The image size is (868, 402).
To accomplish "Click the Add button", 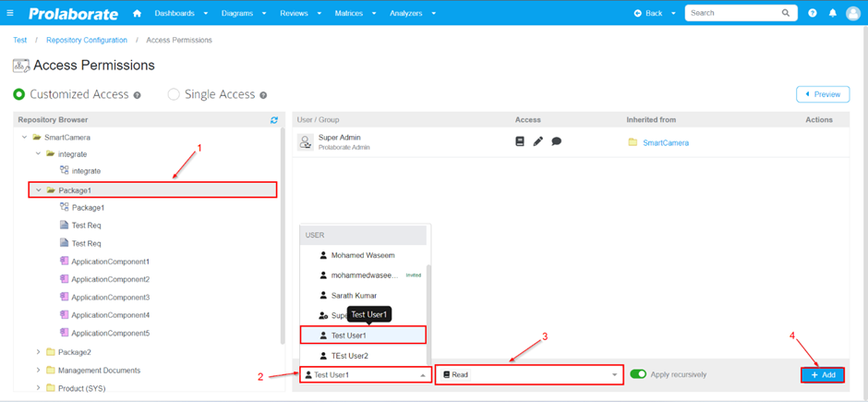I will point(823,375).
